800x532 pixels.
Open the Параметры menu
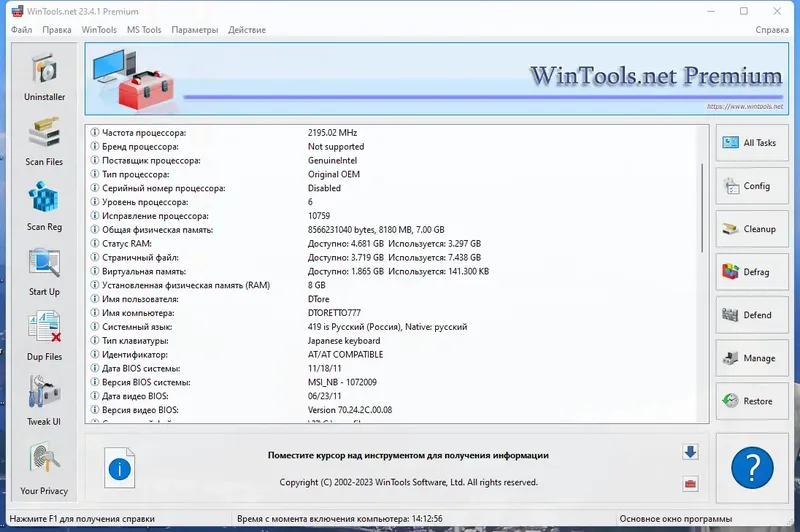(x=194, y=30)
